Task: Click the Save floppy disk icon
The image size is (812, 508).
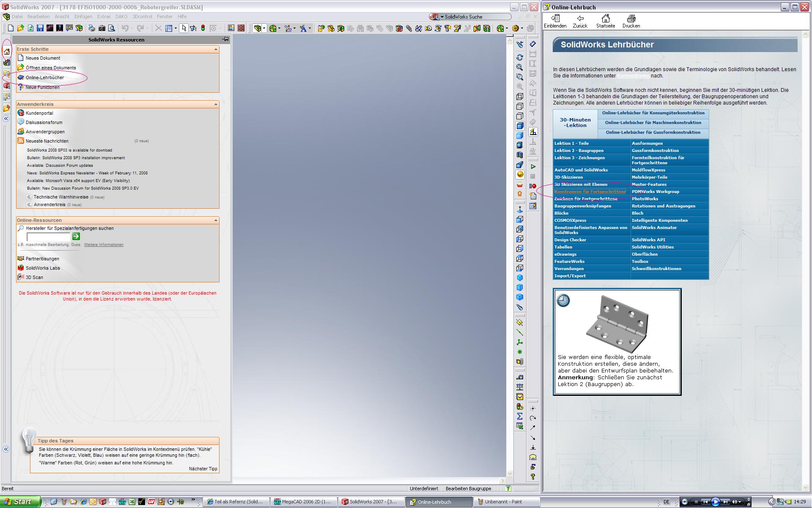Action: (x=40, y=28)
